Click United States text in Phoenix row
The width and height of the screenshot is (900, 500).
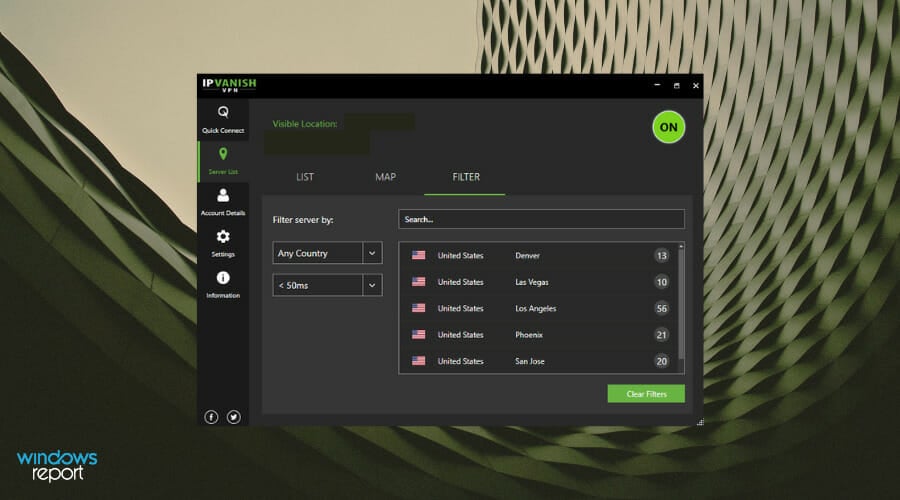[x=460, y=335]
